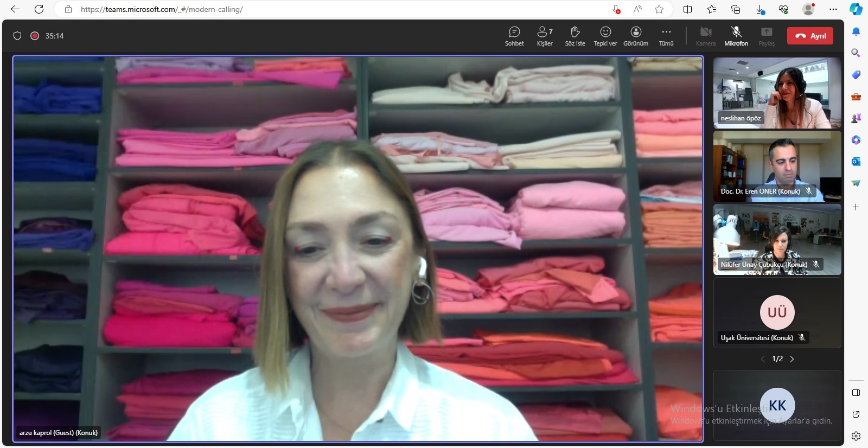Go to previous participants page
Screen dimensions: 868x448
[x=763, y=359]
